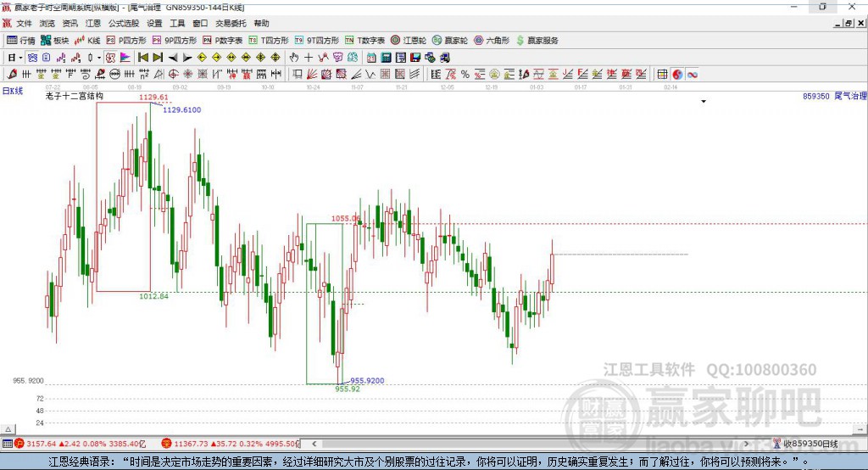Viewport: 868px width, 470px height.
Task: Click the 1129.6100 price label
Action: [181, 109]
